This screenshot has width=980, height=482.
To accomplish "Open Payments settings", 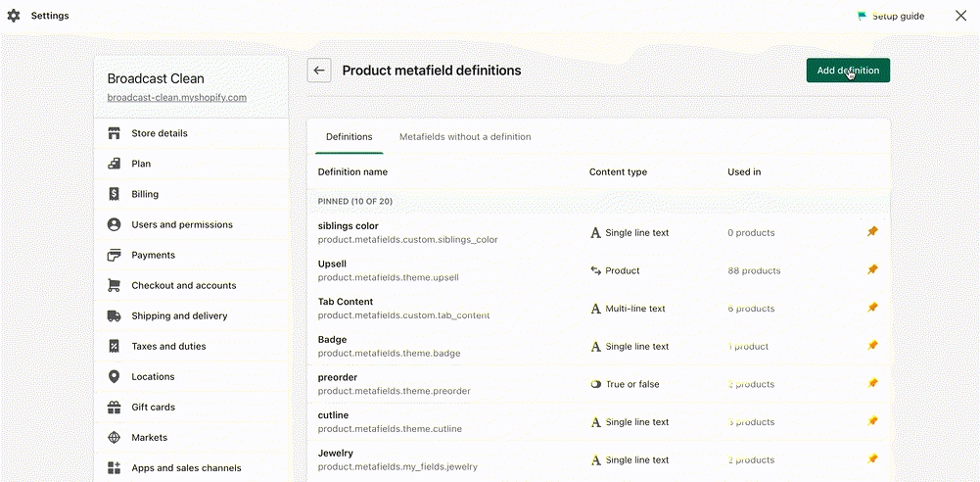I will coord(153,255).
